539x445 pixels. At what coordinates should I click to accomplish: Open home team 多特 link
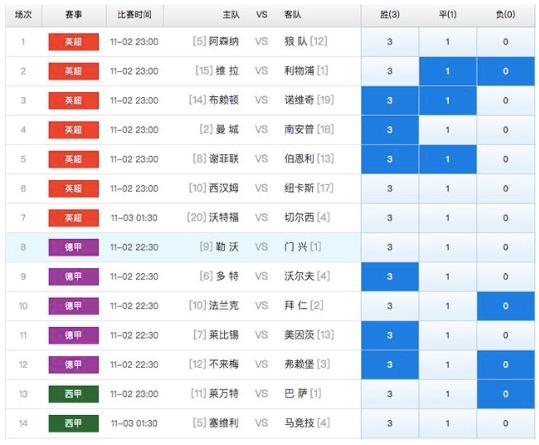227,276
